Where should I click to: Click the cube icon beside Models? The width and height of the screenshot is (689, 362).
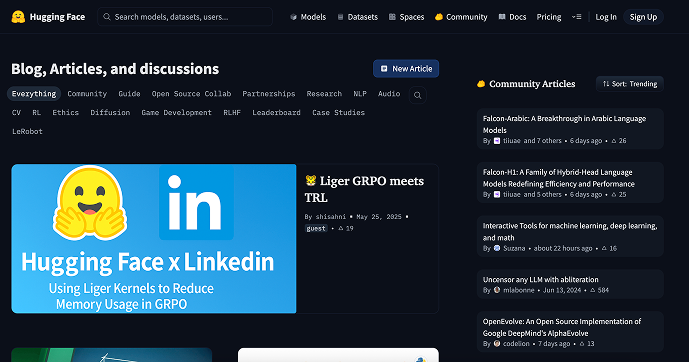293,17
